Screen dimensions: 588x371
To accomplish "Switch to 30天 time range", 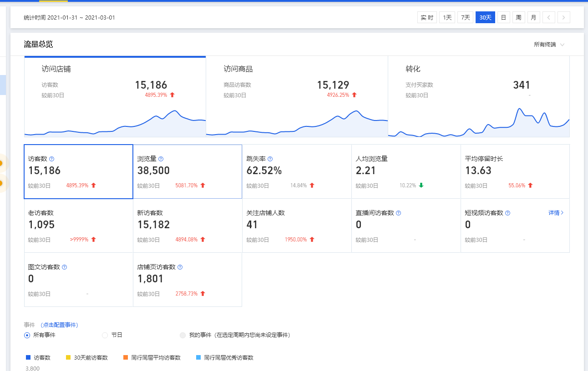I will (x=485, y=18).
